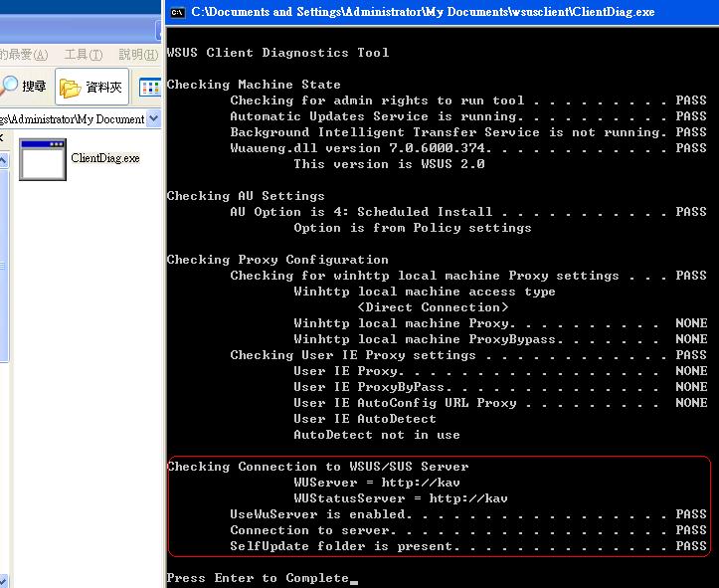The height and width of the screenshot is (588, 719).
Task: Click 'Winhttp local machine access type' line
Action: tap(425, 292)
